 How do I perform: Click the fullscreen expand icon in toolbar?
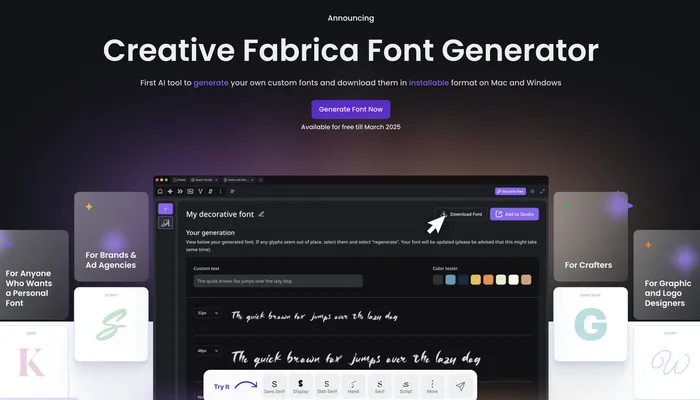point(543,190)
